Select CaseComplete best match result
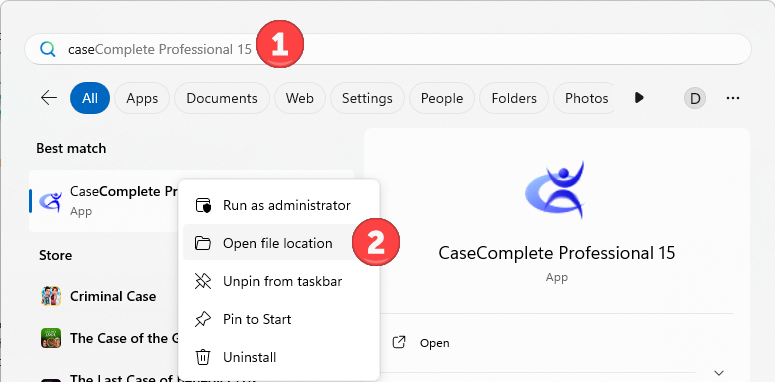 pyautogui.click(x=191, y=201)
